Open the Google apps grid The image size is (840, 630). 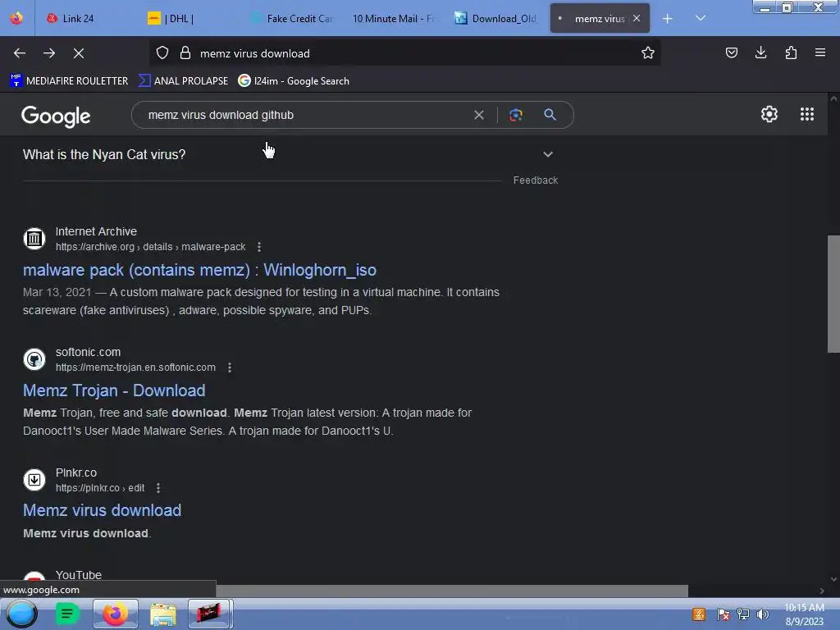click(807, 114)
